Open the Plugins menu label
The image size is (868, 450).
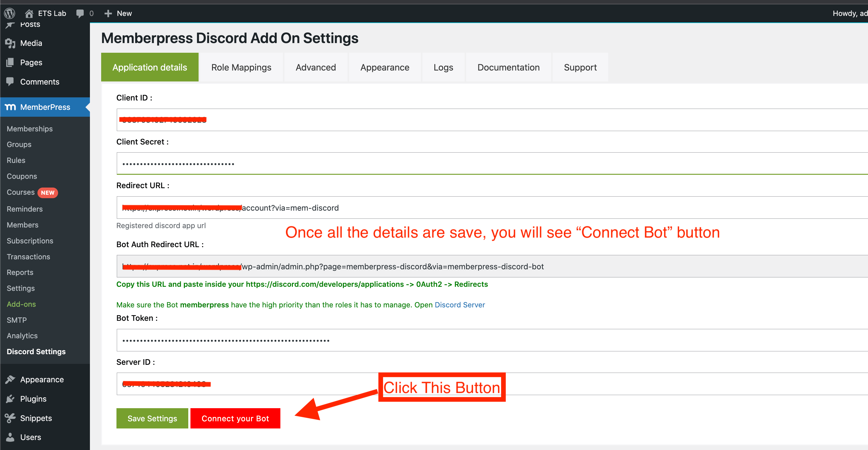point(33,399)
